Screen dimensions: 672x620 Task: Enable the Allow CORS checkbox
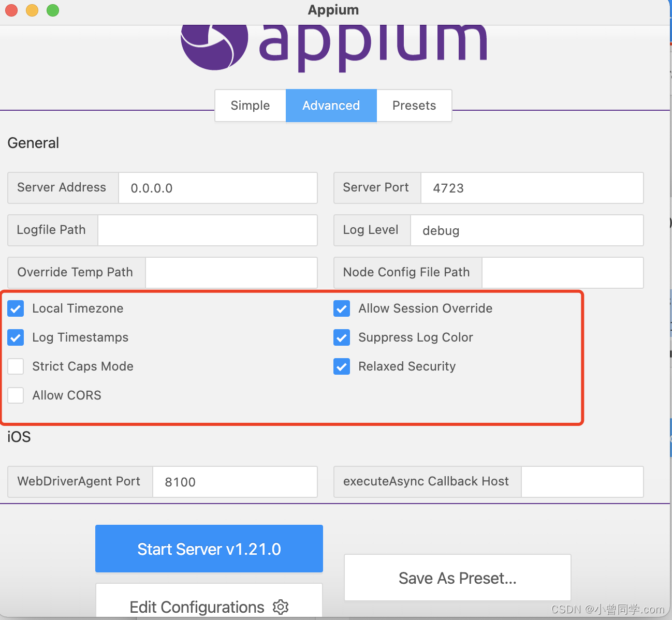coord(16,395)
